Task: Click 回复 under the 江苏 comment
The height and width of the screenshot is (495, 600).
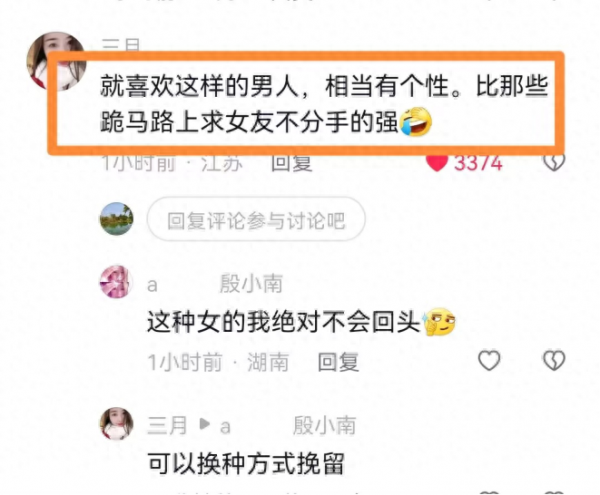Action: click(292, 163)
